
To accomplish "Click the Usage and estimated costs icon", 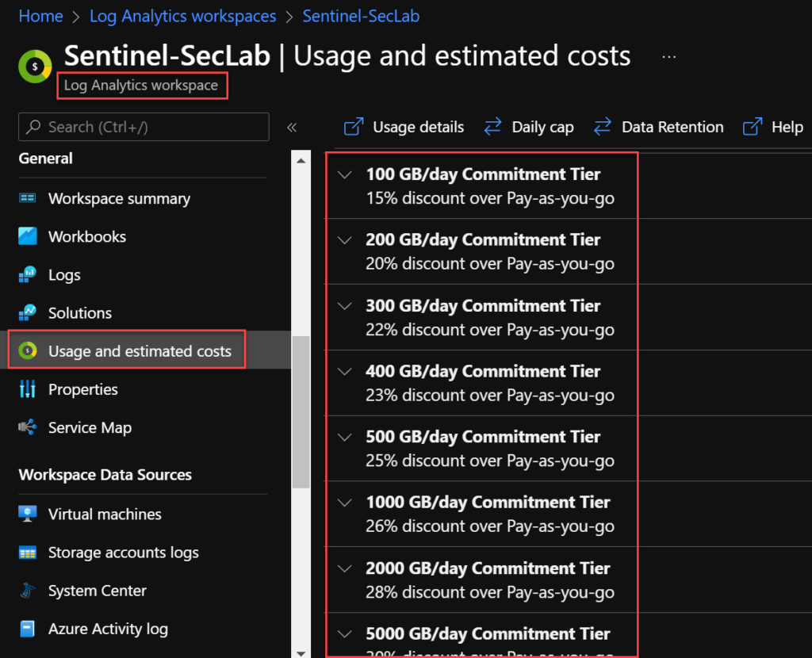I will (x=28, y=350).
